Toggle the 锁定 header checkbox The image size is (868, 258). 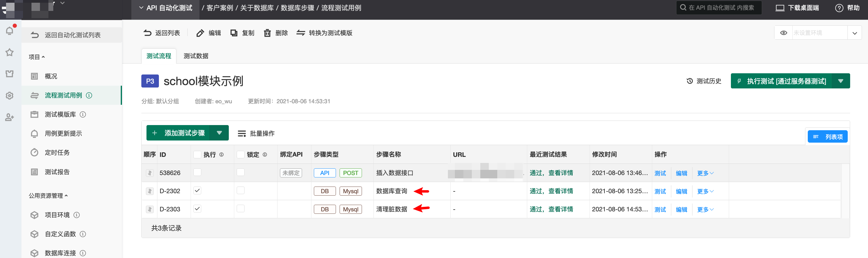pos(241,154)
